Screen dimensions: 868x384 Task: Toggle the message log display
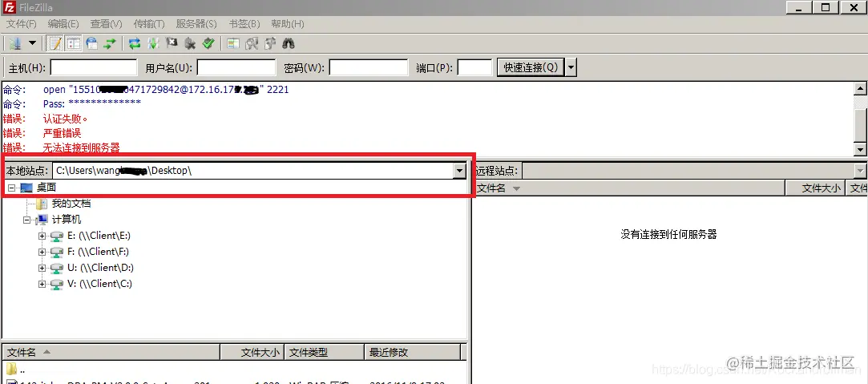55,43
